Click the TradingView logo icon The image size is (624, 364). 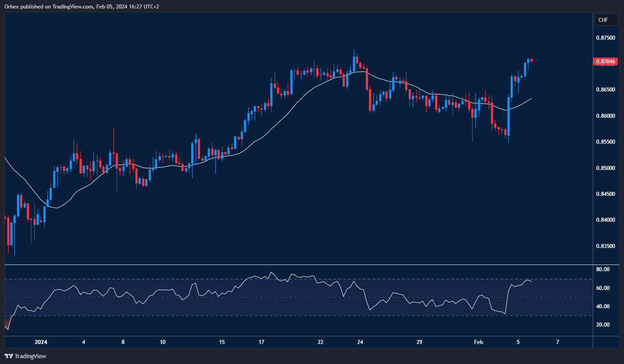tap(8, 356)
